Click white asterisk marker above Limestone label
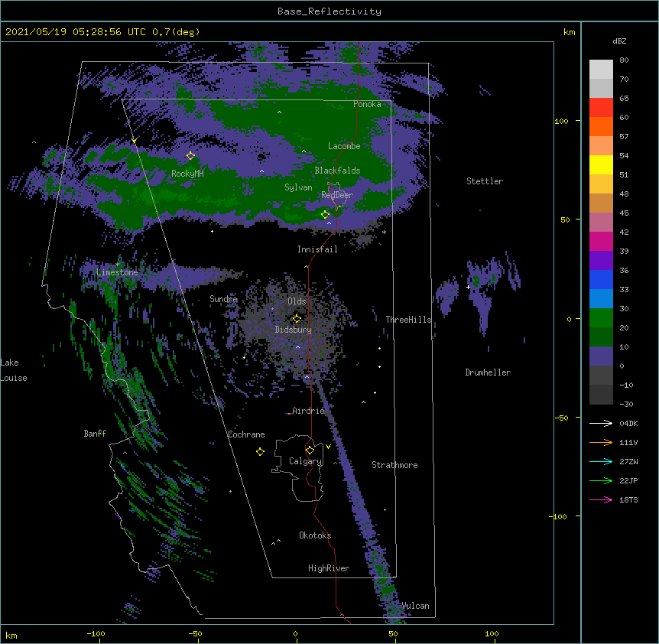This screenshot has width=659, height=644. coord(118,265)
